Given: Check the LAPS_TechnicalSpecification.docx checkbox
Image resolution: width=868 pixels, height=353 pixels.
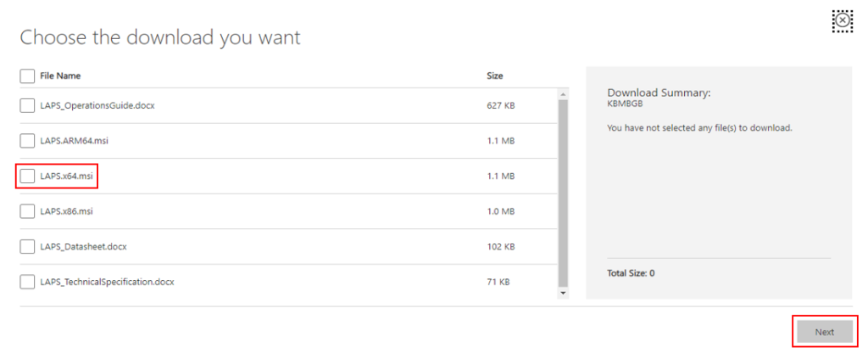Looking at the screenshot, I should click(x=27, y=282).
